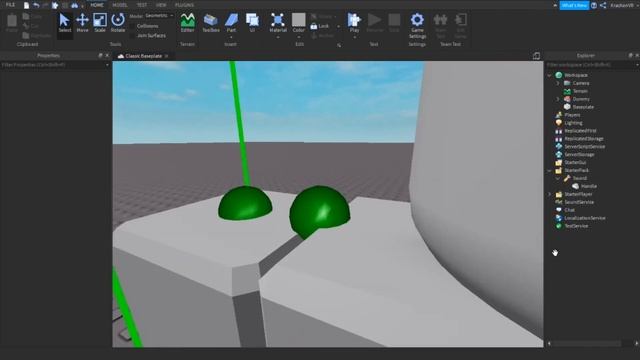Expand the Camera tree node

558,83
